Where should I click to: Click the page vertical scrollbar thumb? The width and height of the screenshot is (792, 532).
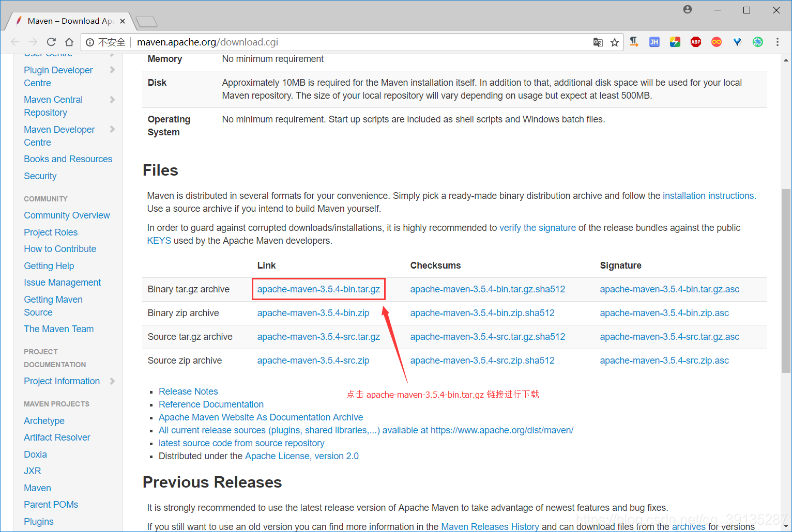point(786,280)
